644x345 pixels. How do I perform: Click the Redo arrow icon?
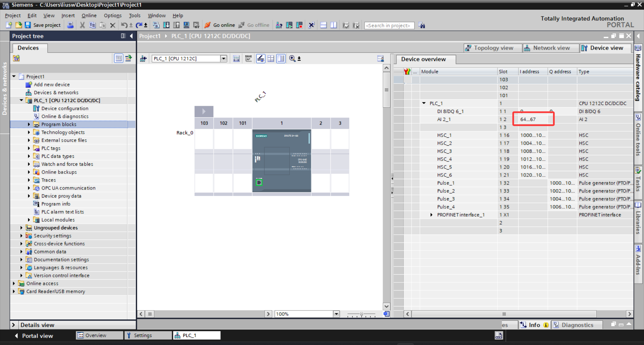[139, 25]
